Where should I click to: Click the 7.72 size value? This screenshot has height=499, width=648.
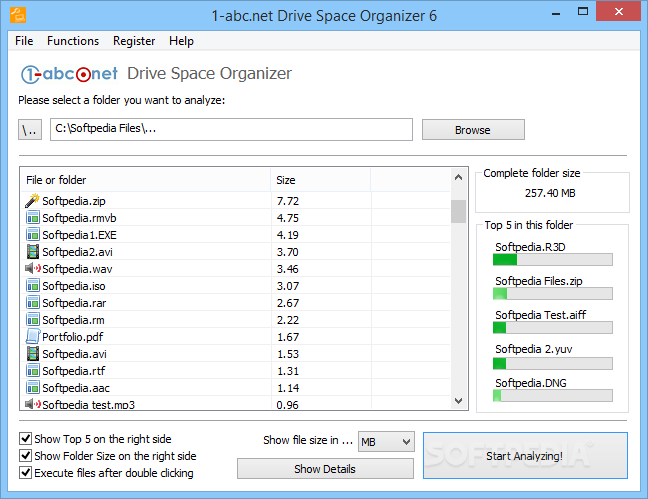coord(288,201)
